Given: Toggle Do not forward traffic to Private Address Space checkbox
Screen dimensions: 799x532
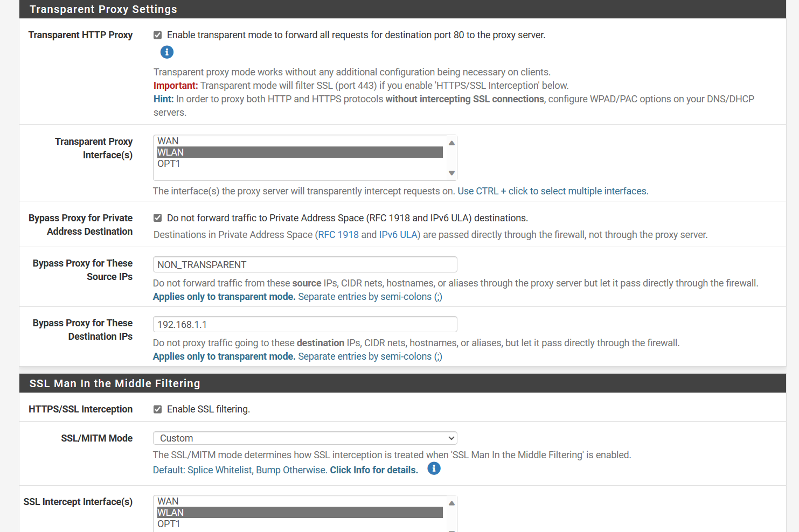Looking at the screenshot, I should pyautogui.click(x=157, y=218).
